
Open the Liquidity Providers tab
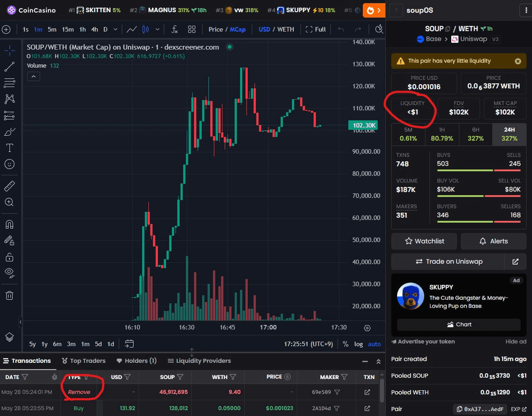tap(199, 361)
